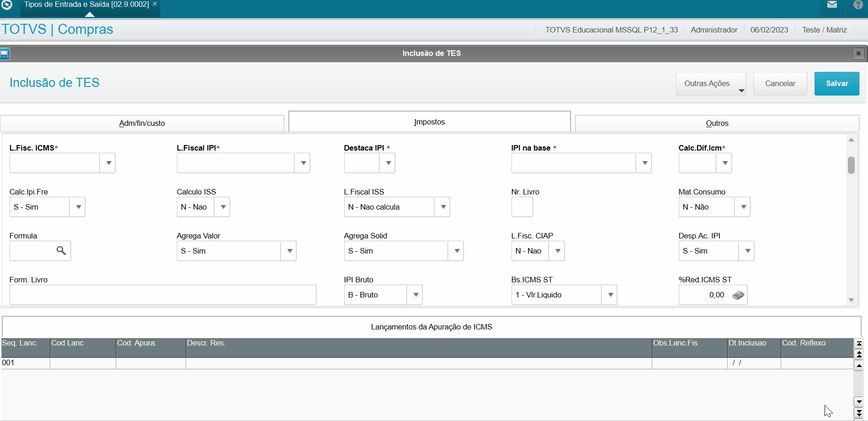Expand the L.Fisc. ICMS dropdown

[x=108, y=163]
